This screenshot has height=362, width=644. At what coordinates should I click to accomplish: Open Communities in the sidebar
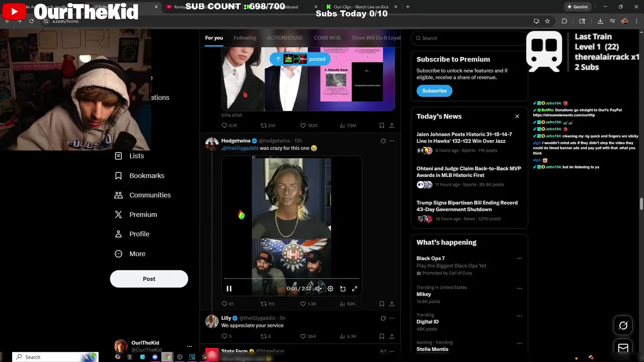(142, 195)
